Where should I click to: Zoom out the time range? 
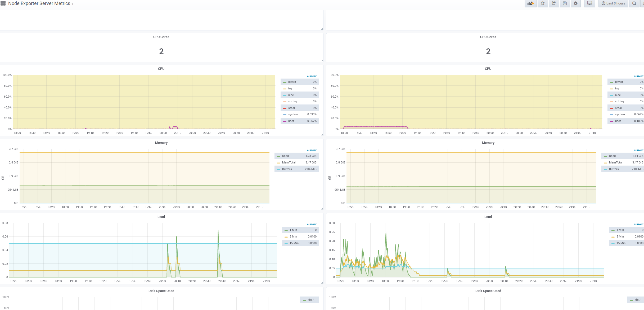634,3
